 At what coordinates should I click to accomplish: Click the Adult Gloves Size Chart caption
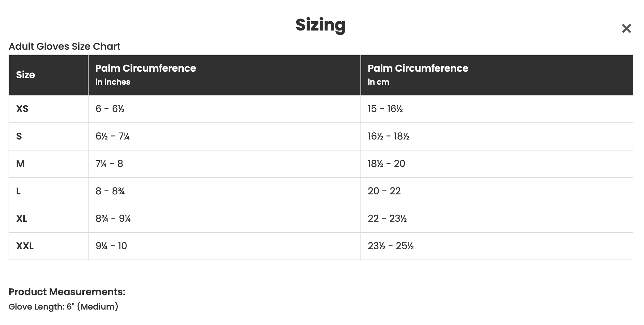click(x=65, y=46)
